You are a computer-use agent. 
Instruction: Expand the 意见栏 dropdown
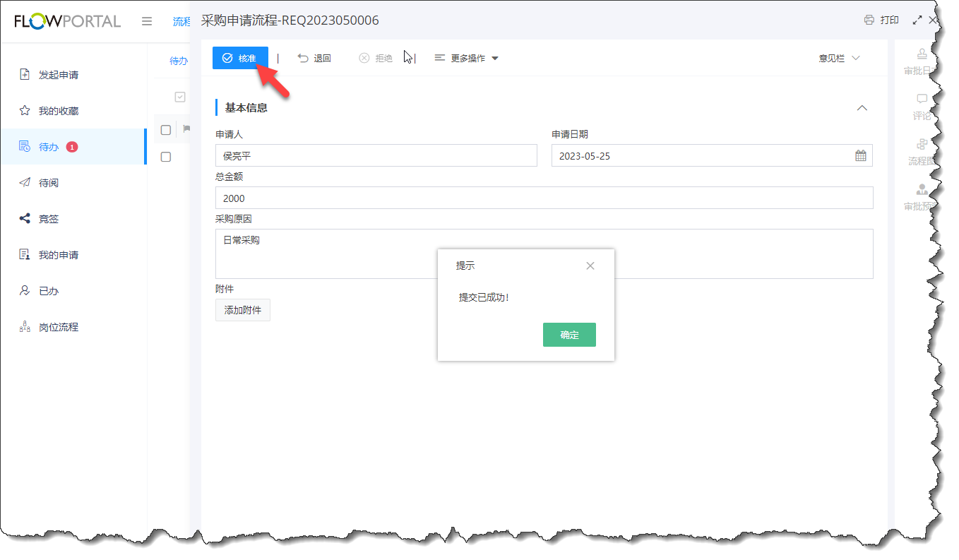click(840, 58)
